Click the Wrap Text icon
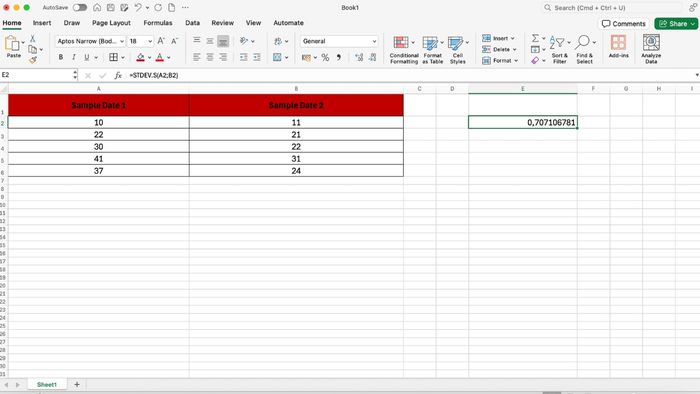Viewport: 700px width, 394px height. [x=278, y=41]
